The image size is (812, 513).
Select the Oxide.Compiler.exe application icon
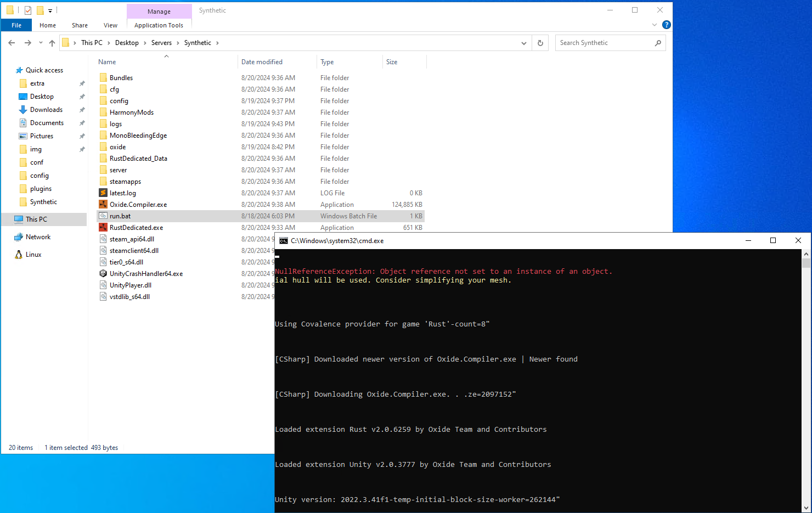(103, 204)
